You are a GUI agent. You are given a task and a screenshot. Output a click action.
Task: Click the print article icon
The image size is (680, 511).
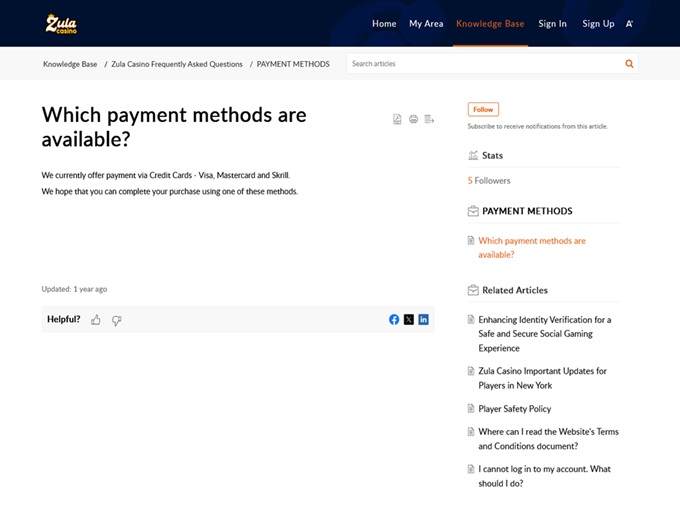point(413,119)
